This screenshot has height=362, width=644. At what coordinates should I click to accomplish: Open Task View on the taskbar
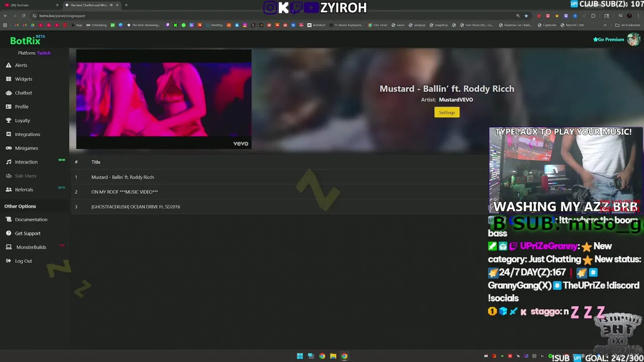point(311,356)
